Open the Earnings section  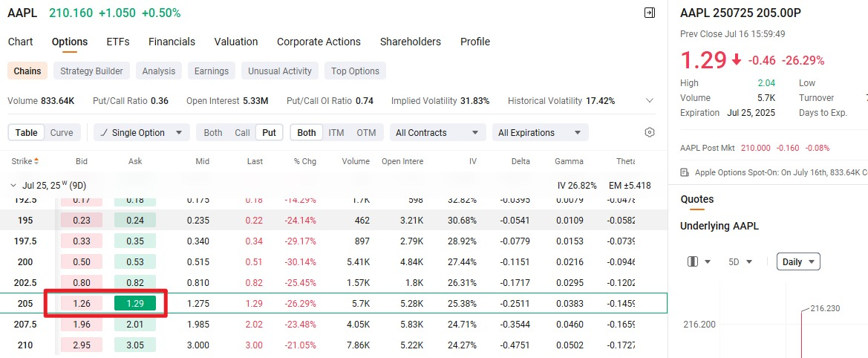212,71
